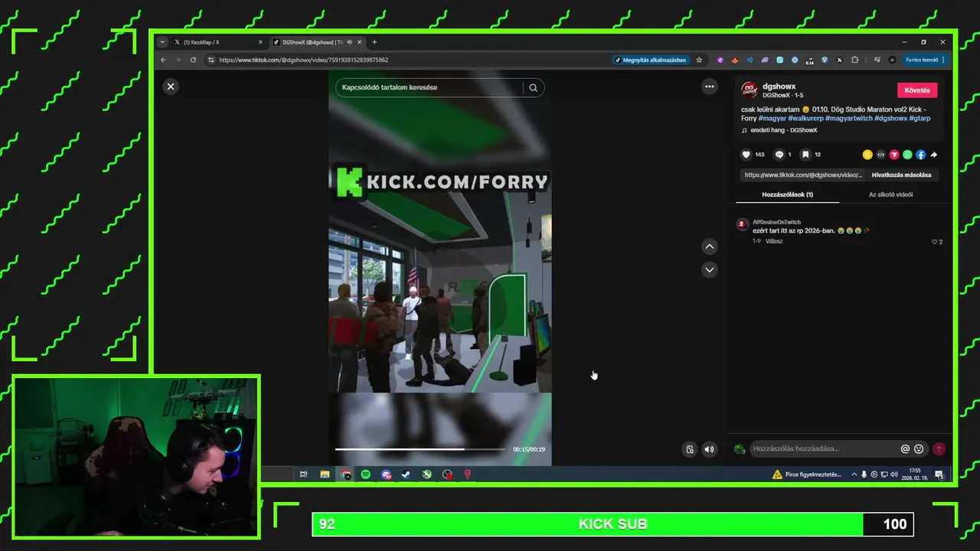Like the AlfOnsineOnTwitch comment
This screenshot has width=980, height=551.
point(934,242)
